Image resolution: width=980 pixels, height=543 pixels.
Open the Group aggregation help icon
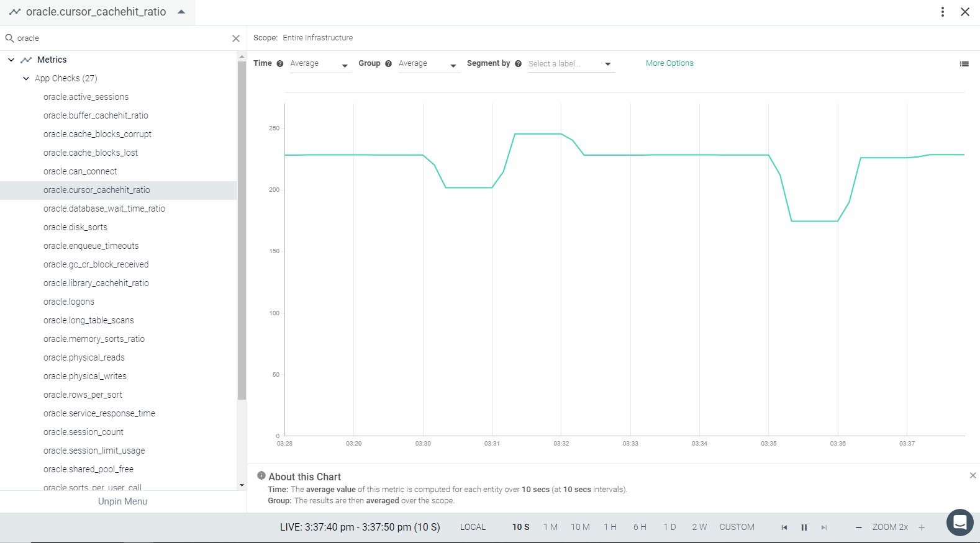click(x=388, y=63)
